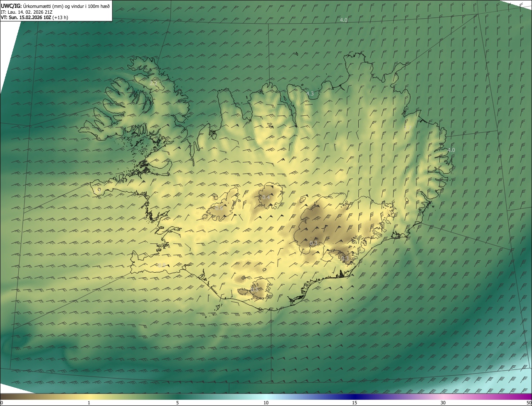532x406 pixels.
Task: Click the color scale at the 10 tick
Action: 266,403
